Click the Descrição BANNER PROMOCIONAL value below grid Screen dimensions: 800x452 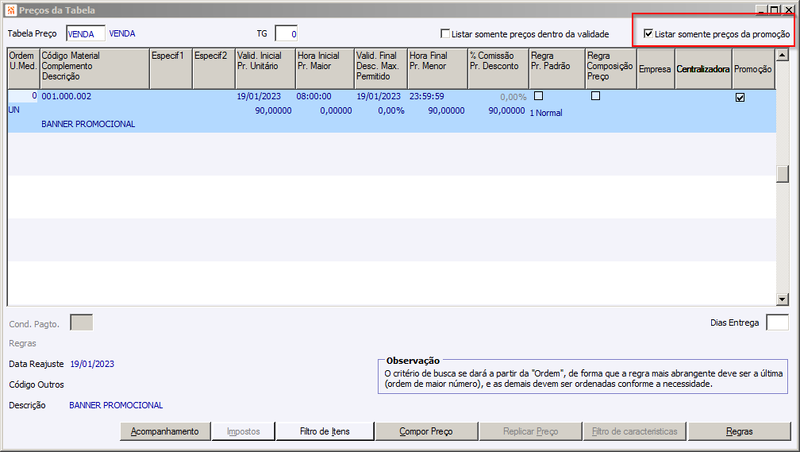click(116, 405)
